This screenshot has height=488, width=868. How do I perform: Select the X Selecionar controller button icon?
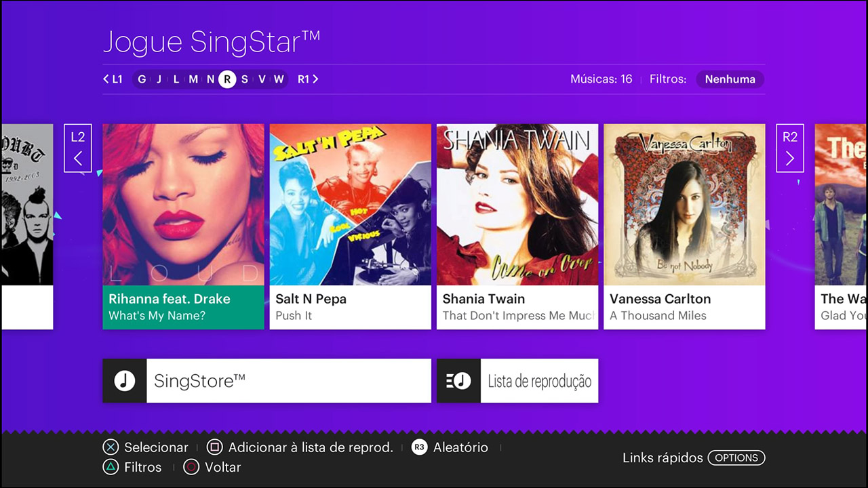111,447
